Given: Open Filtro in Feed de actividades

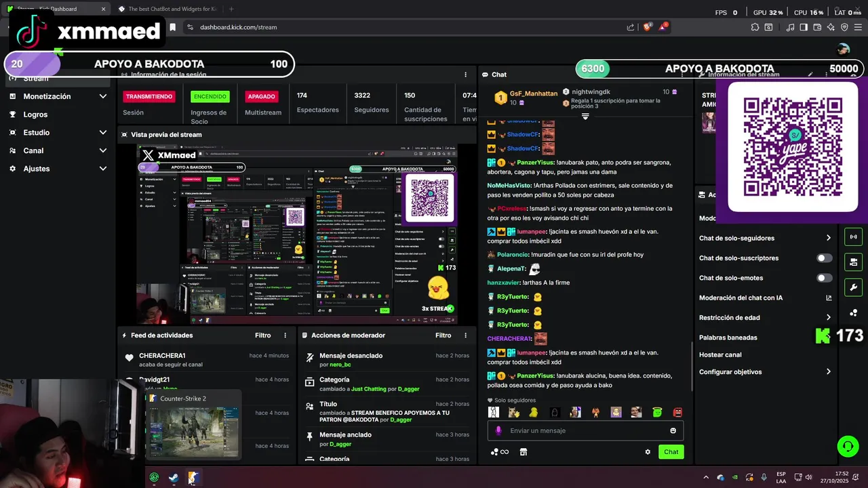Looking at the screenshot, I should (262, 335).
